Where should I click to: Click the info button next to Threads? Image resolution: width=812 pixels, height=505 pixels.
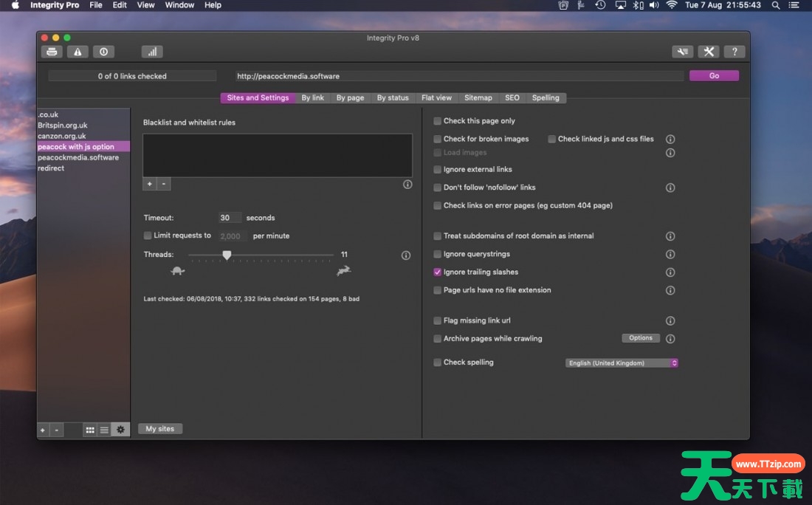pos(405,255)
